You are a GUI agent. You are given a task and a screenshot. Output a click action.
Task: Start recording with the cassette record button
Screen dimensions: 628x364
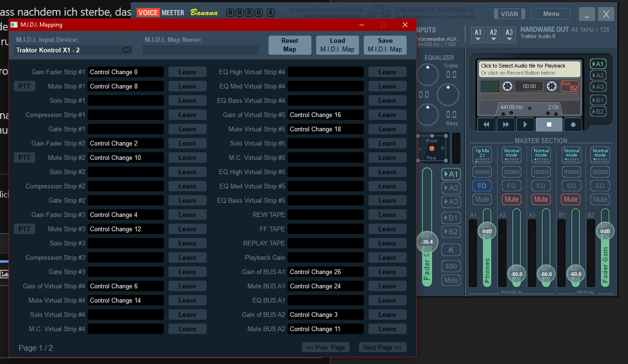tap(573, 124)
